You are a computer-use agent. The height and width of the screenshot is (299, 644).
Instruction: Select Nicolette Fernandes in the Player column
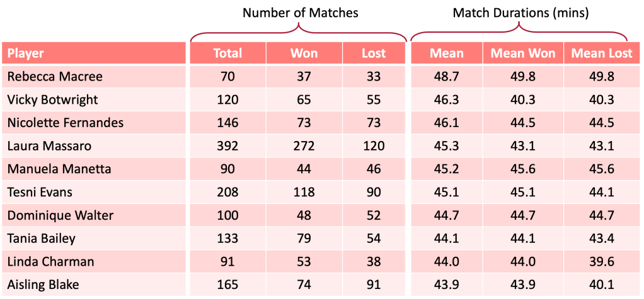click(x=66, y=123)
